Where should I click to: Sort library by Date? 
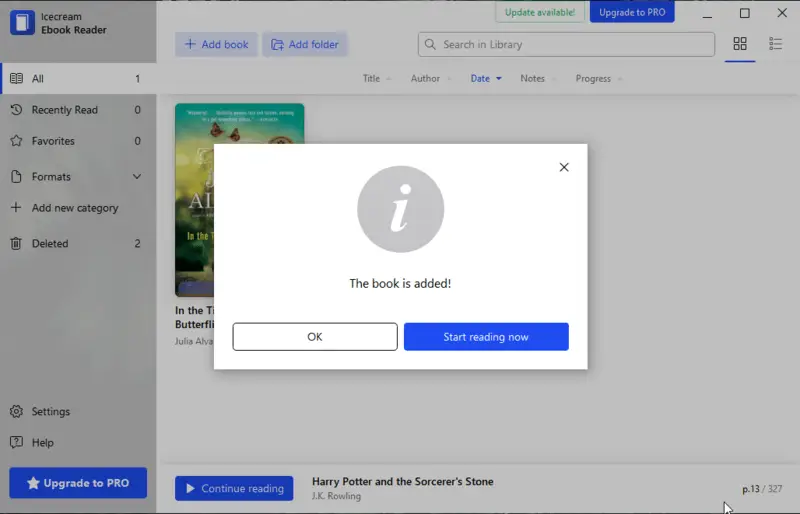click(486, 78)
